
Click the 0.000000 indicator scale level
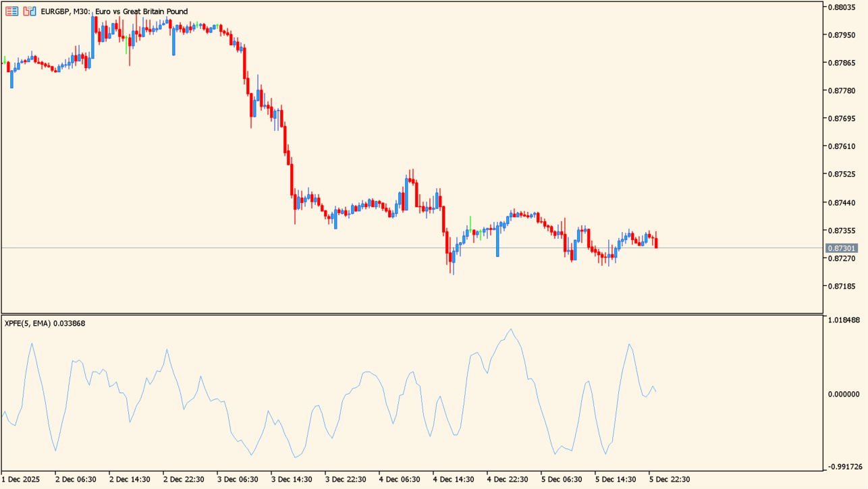[x=844, y=394]
